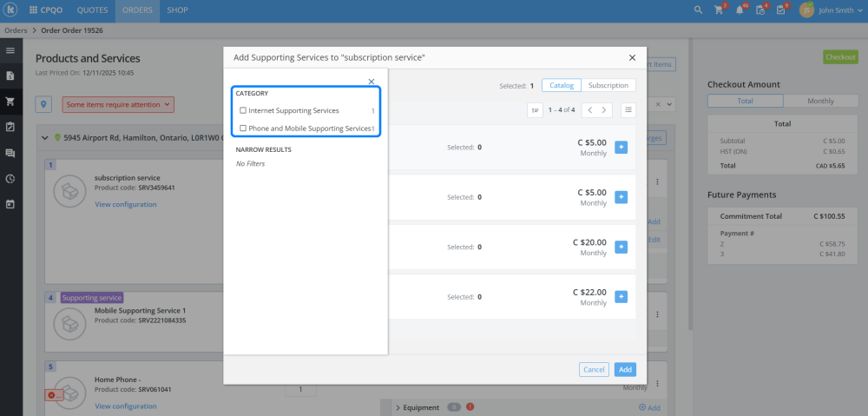Close the category filter panel
Image resolution: width=868 pixels, height=416 pixels.
click(x=372, y=82)
